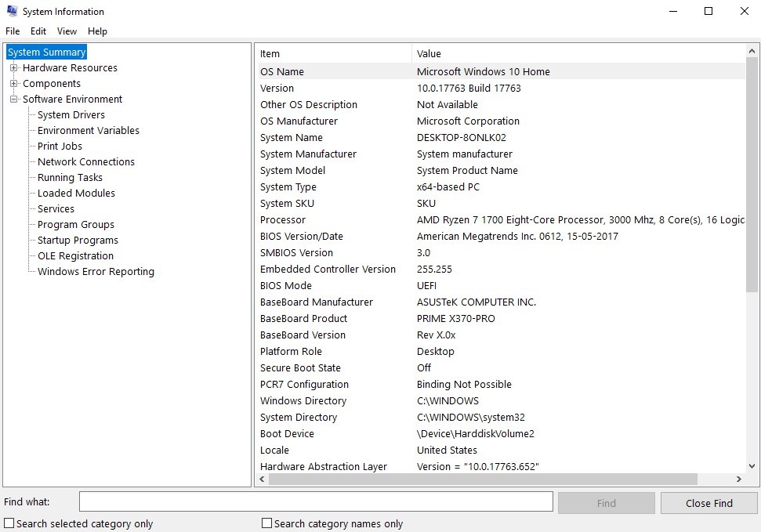Open the View menu

pos(67,31)
